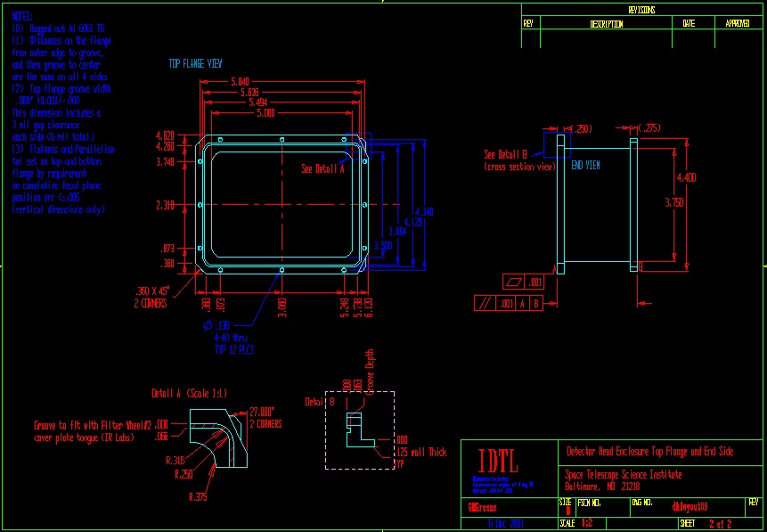Click the 'See Detail A' callout
Image resolution: width=767 pixels, height=532 pixels.
tap(322, 168)
